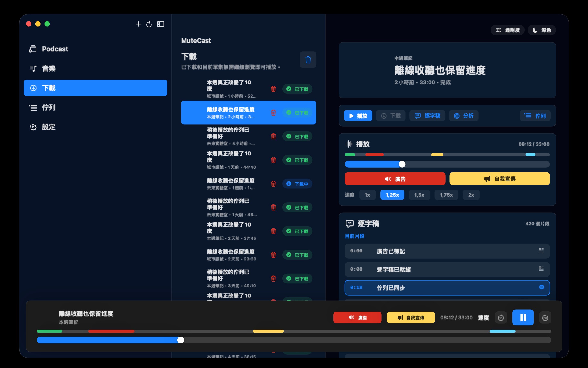Click trash icon for 城市訊號 1天前 44:40 episode
The height and width of the screenshot is (368, 588).
coord(273,160)
